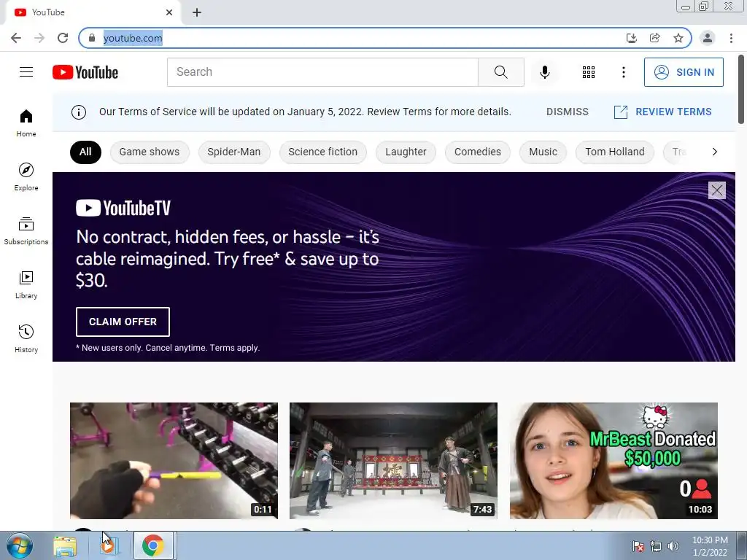Reload the page
This screenshot has height=560, width=747.
[63, 38]
